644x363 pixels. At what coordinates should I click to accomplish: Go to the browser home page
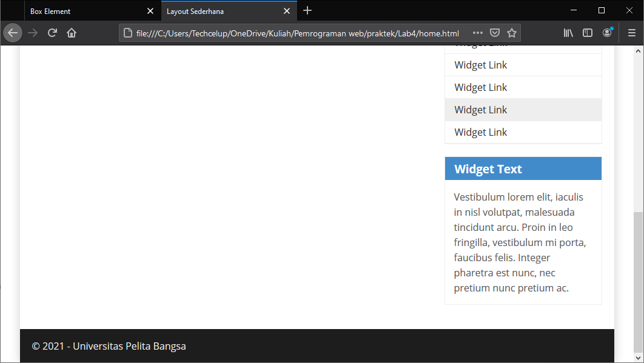coord(71,32)
